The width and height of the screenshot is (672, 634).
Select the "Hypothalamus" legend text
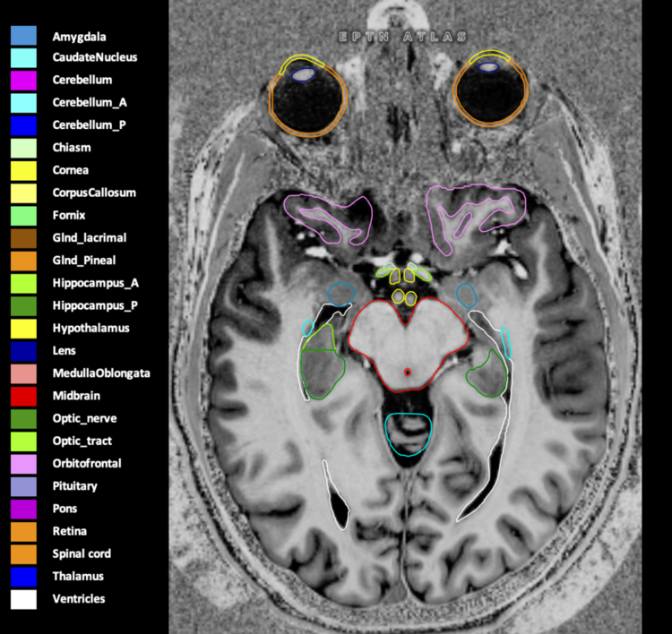click(x=90, y=329)
